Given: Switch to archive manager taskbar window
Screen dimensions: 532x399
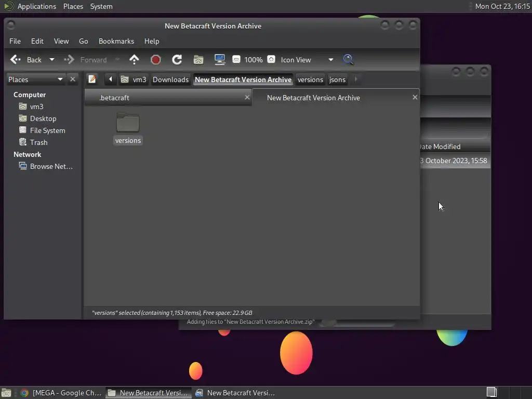Looking at the screenshot, I should 235,393.
